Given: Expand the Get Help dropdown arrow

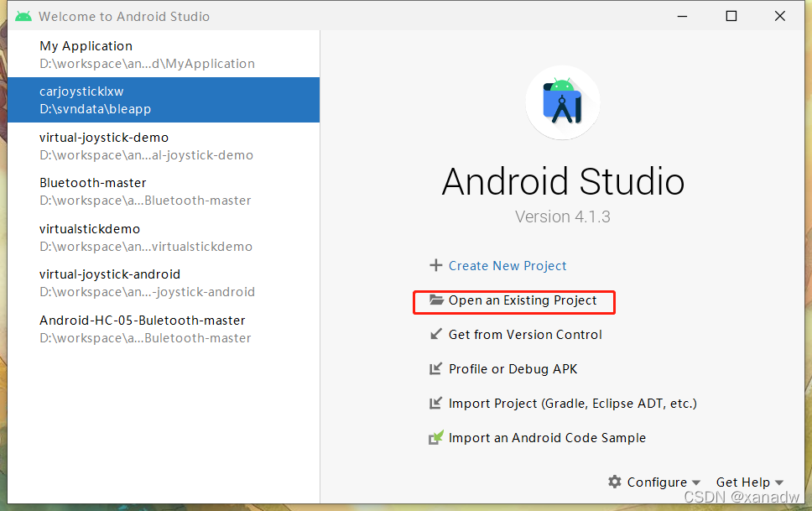Looking at the screenshot, I should (x=778, y=483).
